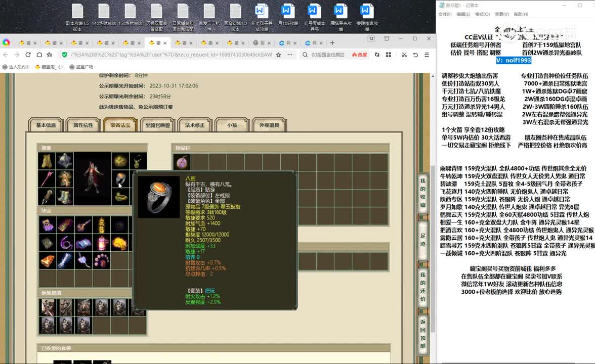The height and width of the screenshot is (364, 595).
Task: Open the browser hamburger menu
Action: pyautogui.click(x=427, y=55)
